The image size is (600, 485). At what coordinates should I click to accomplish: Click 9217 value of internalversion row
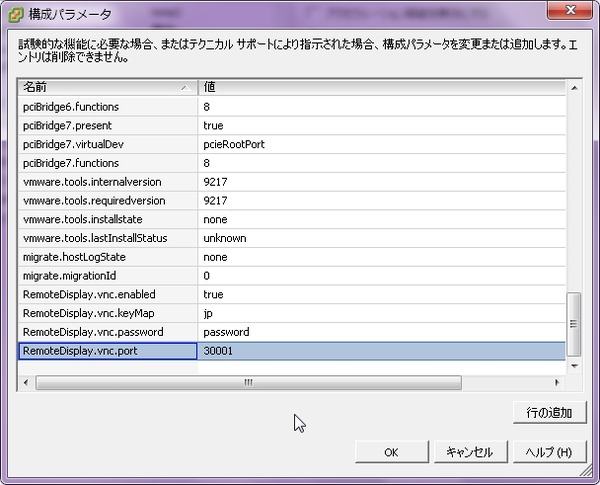pos(382,182)
